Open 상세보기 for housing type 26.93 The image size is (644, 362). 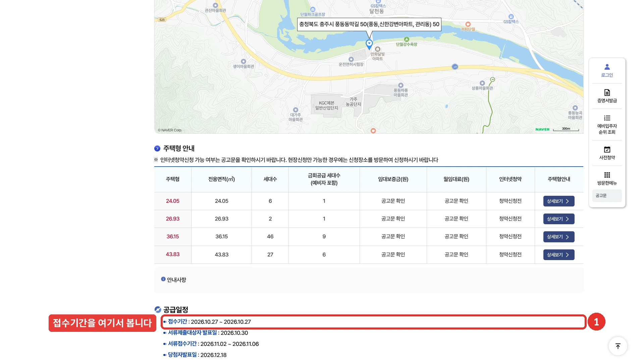[x=558, y=219]
